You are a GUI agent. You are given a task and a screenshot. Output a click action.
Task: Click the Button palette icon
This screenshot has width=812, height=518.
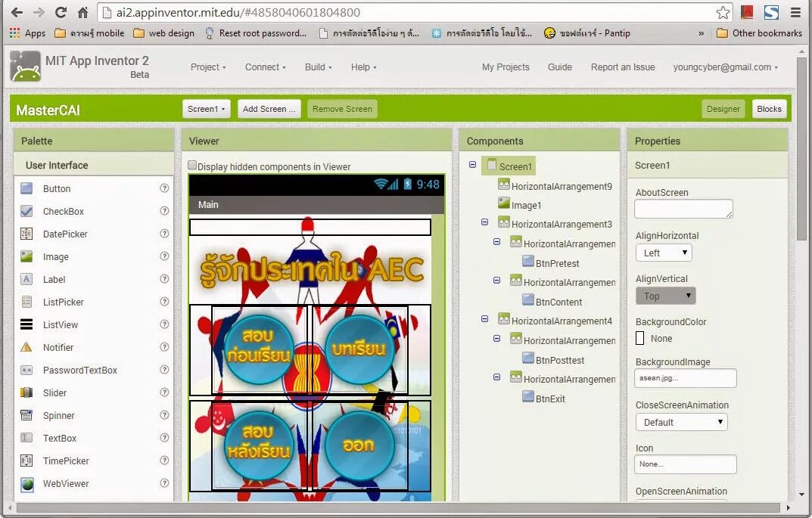26,188
